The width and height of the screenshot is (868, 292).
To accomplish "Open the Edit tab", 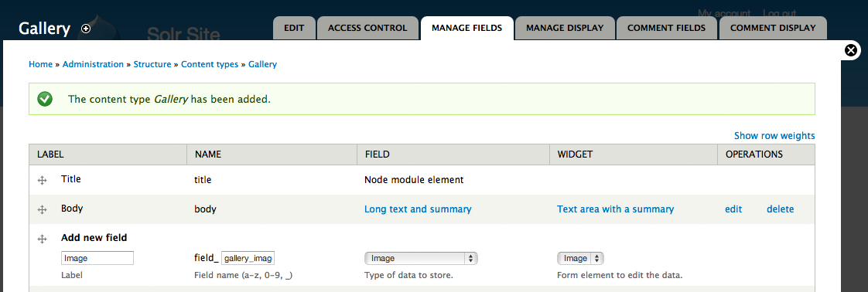I will tap(295, 28).
